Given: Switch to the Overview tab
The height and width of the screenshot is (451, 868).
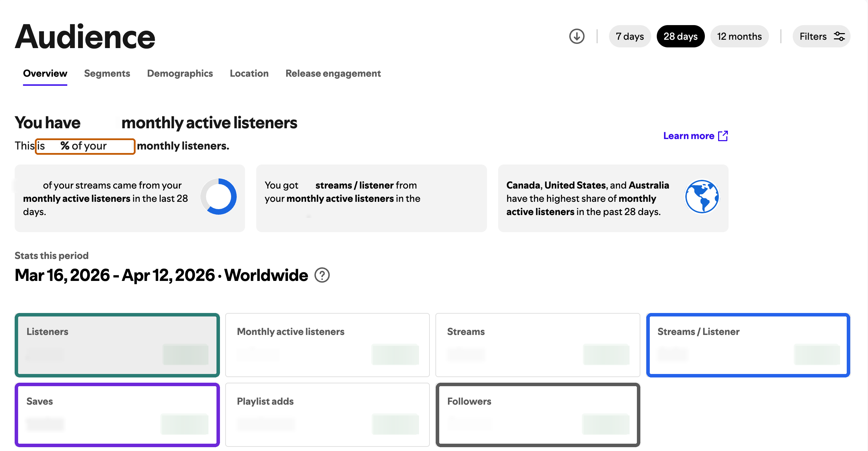Looking at the screenshot, I should pos(45,74).
